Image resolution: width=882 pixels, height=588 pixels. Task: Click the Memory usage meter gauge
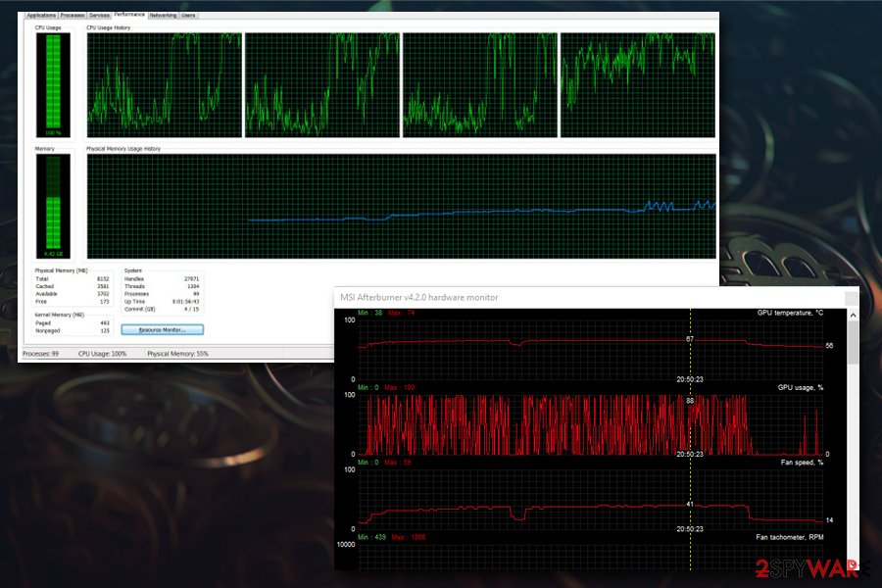(54, 206)
